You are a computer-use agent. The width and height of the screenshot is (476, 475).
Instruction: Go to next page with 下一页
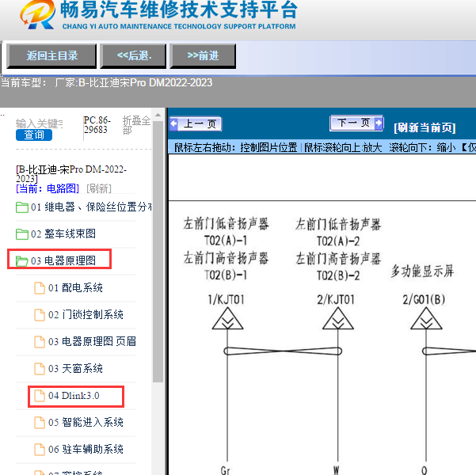click(356, 123)
